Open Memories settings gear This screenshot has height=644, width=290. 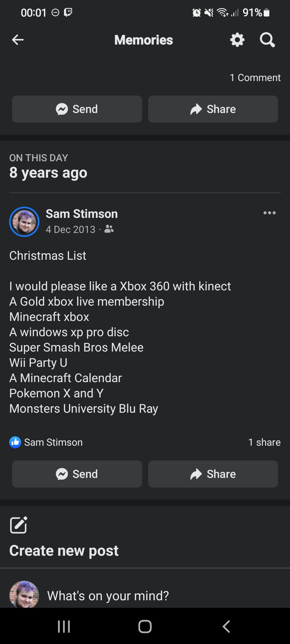tap(237, 40)
